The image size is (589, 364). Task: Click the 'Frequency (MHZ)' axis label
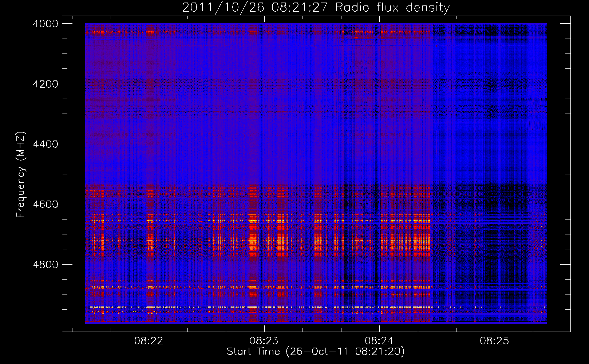tap(21, 175)
